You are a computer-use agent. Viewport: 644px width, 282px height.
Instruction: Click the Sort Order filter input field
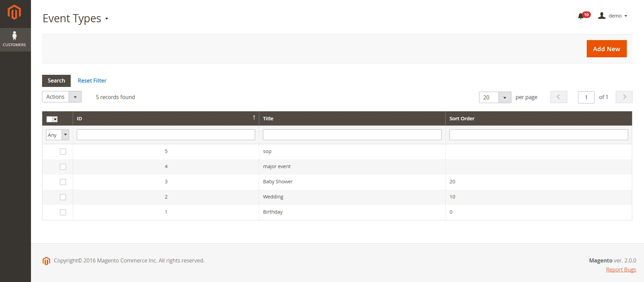(x=539, y=135)
